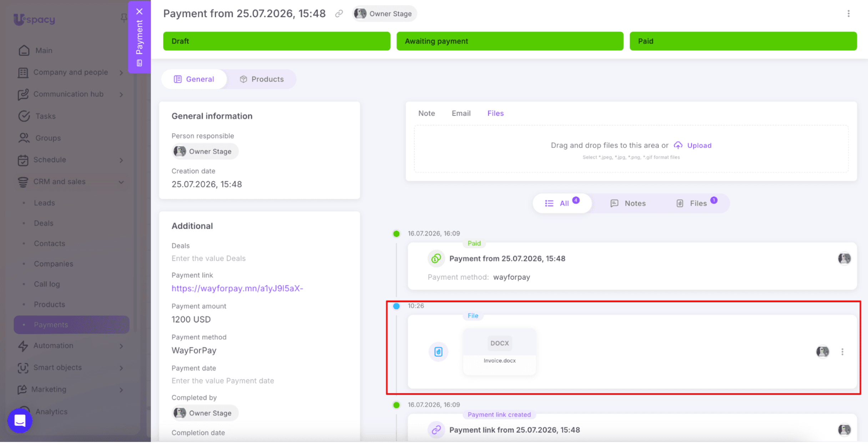Open options menu for the Invoice.docx entry

(x=842, y=352)
